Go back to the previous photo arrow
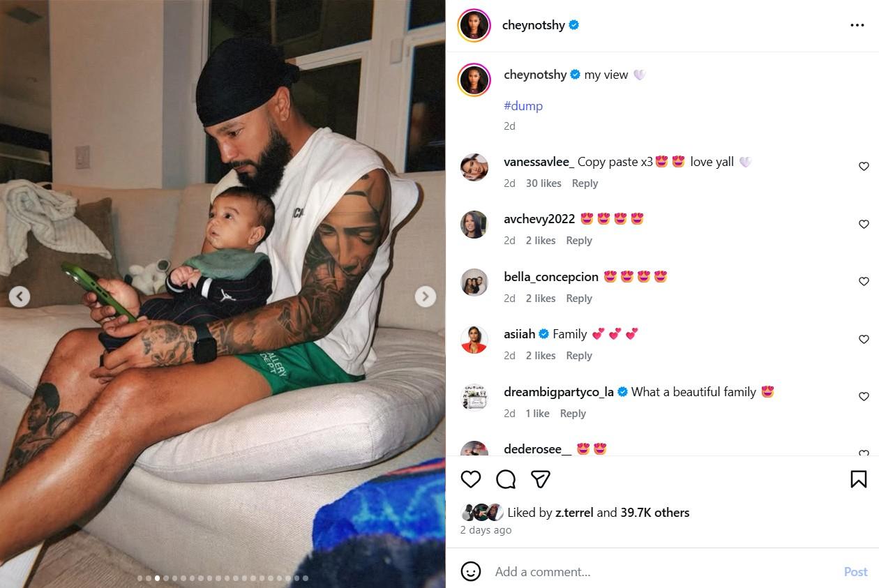The width and height of the screenshot is (879, 588). (20, 296)
